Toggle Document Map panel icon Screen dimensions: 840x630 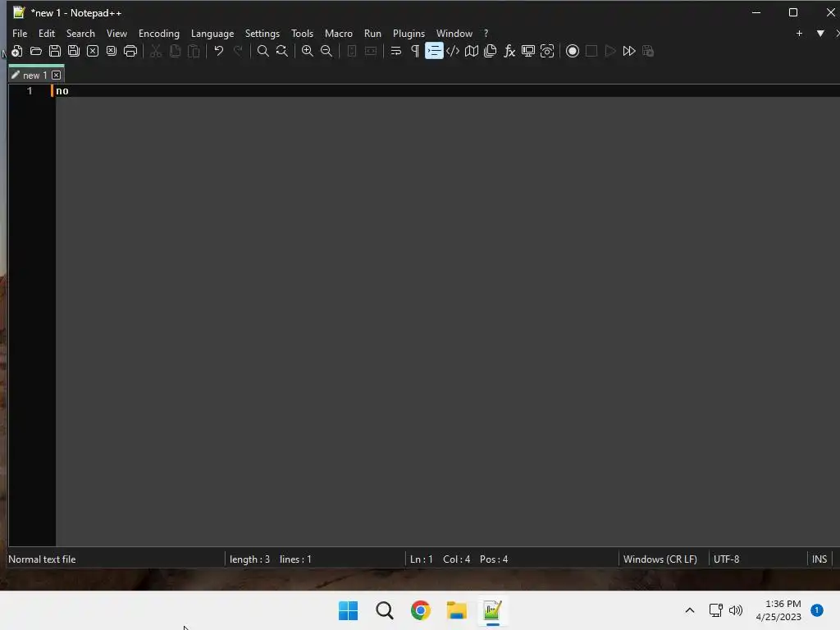click(472, 52)
